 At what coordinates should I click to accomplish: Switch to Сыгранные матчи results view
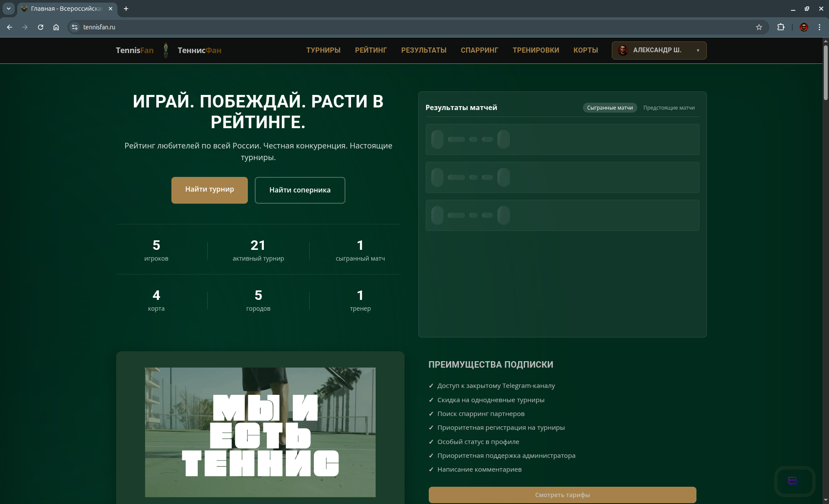click(610, 107)
